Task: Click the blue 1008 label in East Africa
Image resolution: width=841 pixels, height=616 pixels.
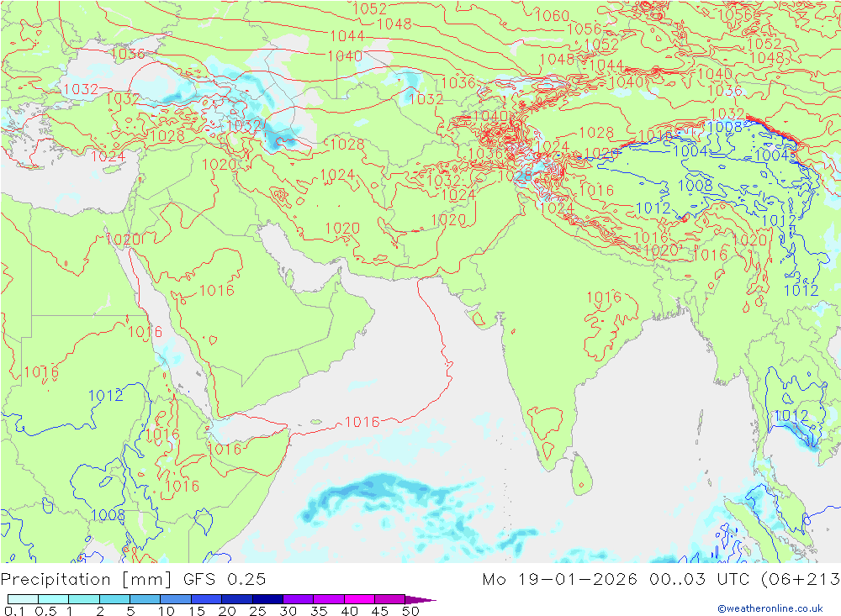Action: click(x=108, y=515)
